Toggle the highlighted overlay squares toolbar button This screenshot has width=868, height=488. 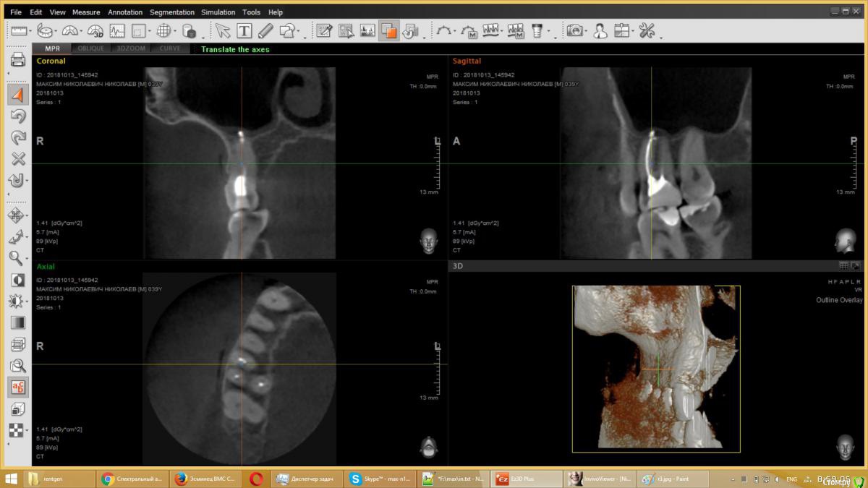[x=389, y=31]
